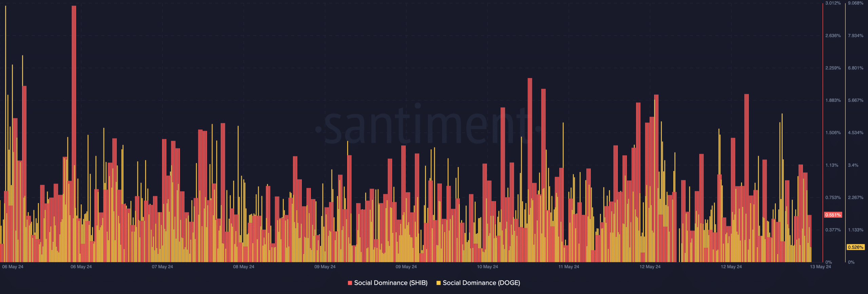The width and height of the screenshot is (868, 294).
Task: Click the 07 May 24 date label
Action: pos(162,267)
